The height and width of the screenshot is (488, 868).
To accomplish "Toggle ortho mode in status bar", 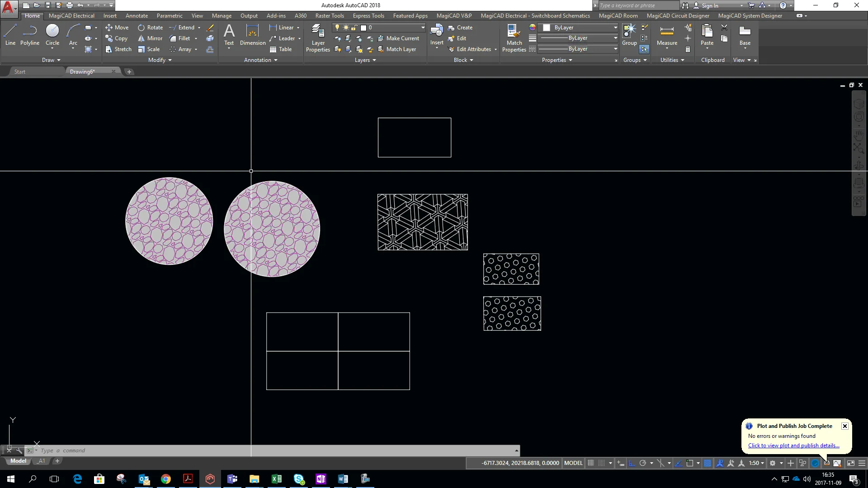I will [x=633, y=463].
